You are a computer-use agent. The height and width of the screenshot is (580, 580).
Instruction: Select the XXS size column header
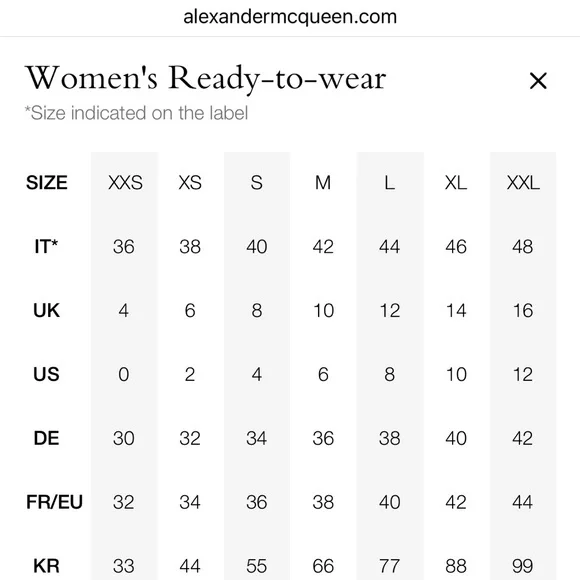(125, 183)
